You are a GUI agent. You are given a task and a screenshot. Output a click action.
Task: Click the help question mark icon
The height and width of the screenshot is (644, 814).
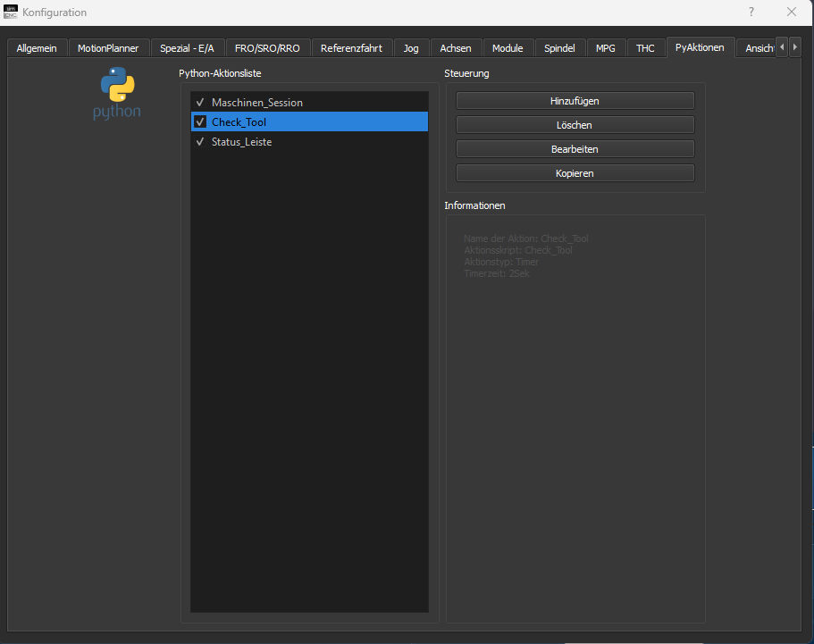[x=751, y=12]
